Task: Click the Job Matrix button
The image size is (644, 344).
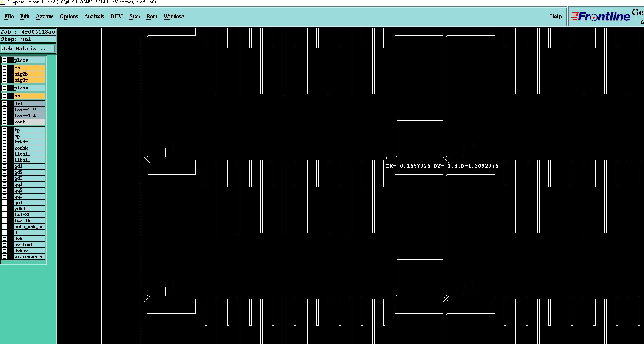Action: point(28,48)
